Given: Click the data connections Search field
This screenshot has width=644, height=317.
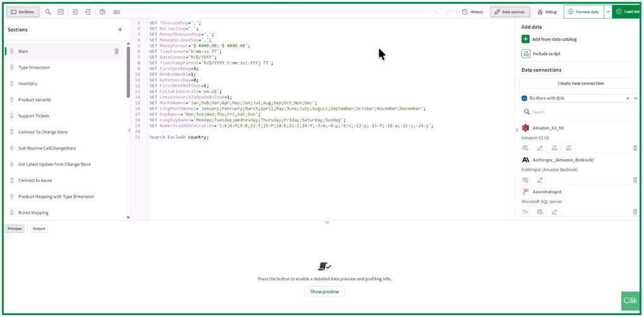Looking at the screenshot, I should click(x=578, y=112).
